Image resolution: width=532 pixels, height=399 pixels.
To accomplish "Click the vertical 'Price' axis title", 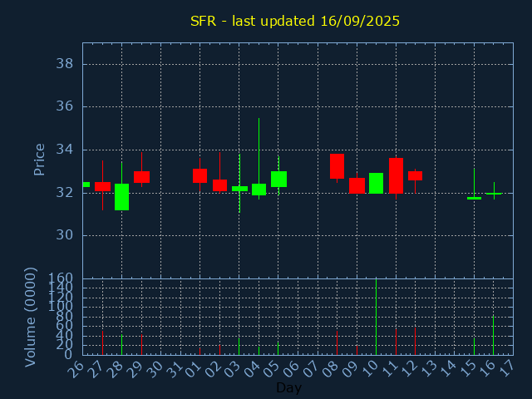I will (x=39, y=160).
